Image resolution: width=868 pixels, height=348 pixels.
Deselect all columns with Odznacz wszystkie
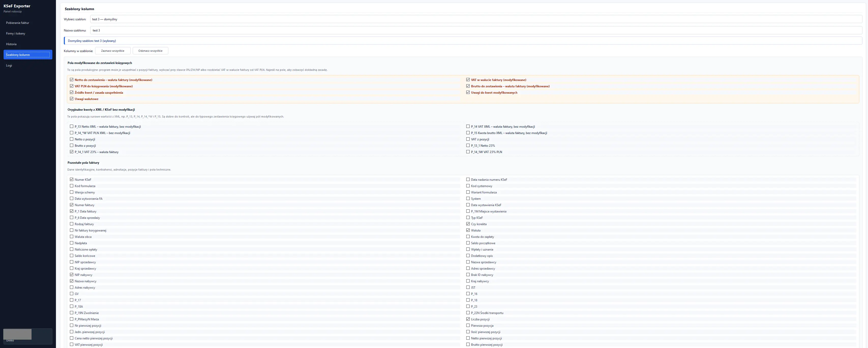[150, 51]
